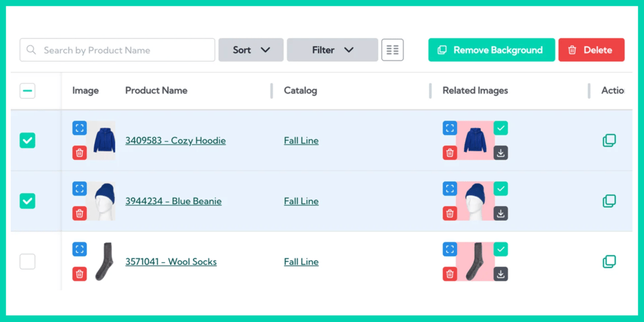Screen dimensions: 644x322
Task: Expand the Blue Beanie related image
Action: click(450, 189)
